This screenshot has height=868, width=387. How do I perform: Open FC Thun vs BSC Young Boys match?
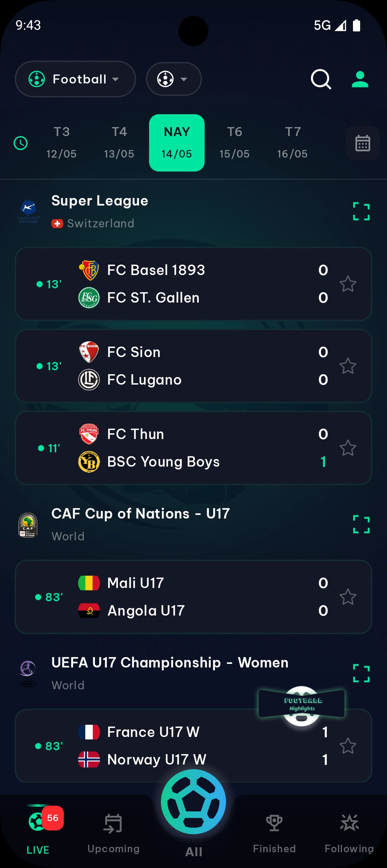[x=193, y=448]
